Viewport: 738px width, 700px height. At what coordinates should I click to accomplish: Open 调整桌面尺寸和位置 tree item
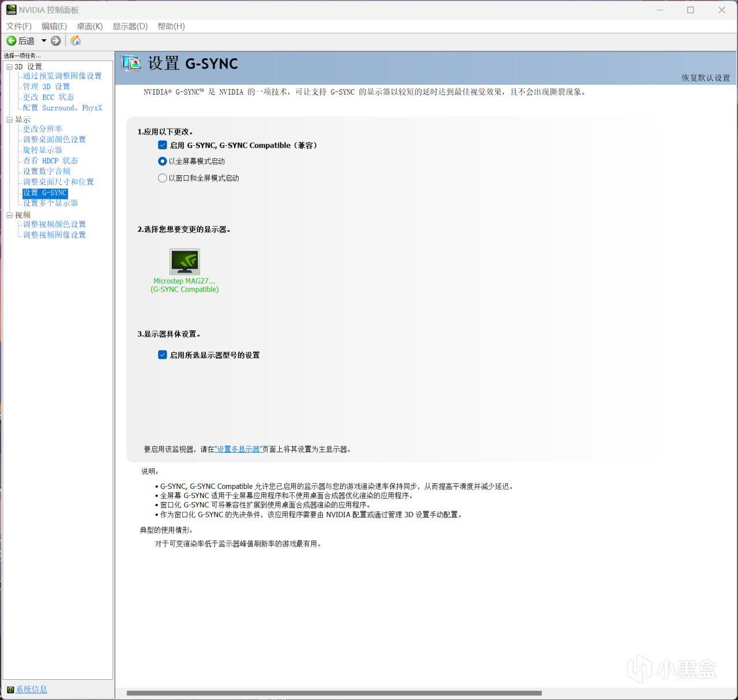tap(58, 182)
